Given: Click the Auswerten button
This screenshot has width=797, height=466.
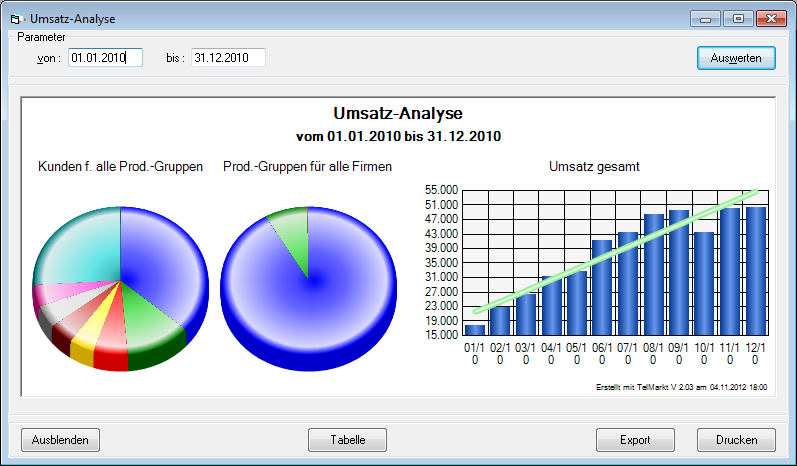Looking at the screenshot, I should click(x=736, y=58).
